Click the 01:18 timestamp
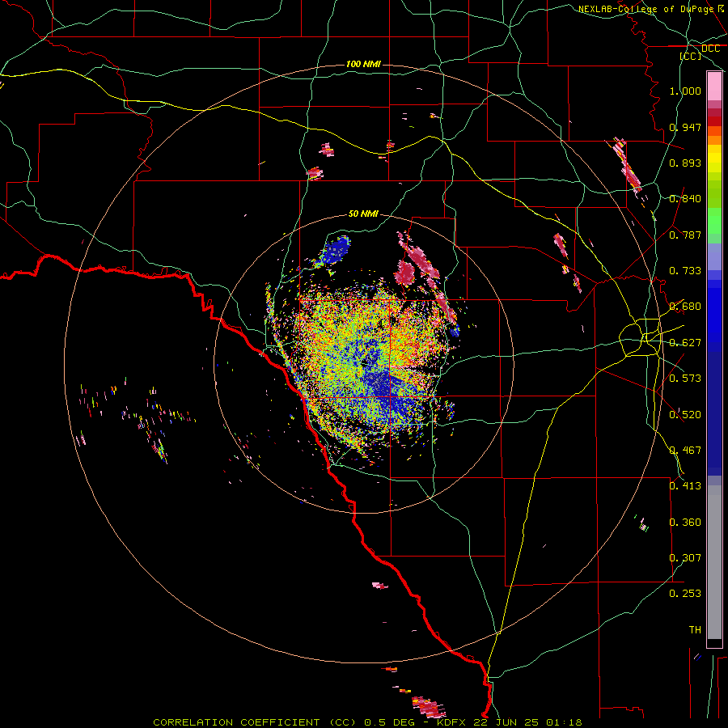 click(x=564, y=722)
